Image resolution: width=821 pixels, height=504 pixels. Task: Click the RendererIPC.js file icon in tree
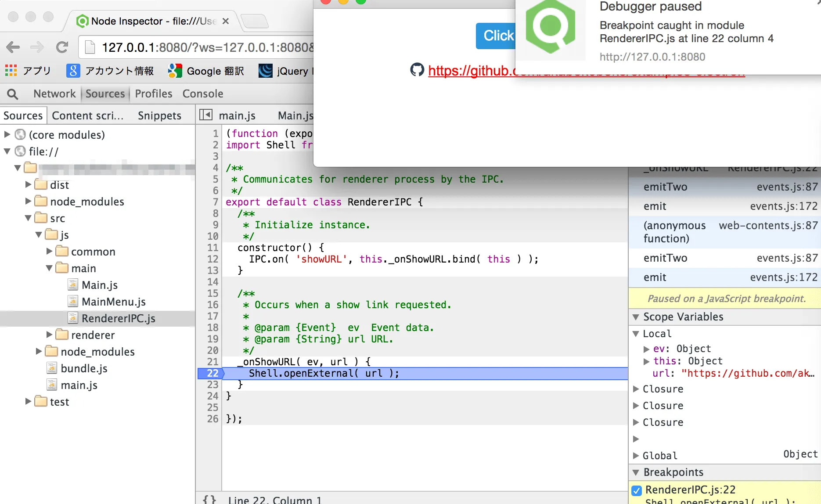[x=73, y=318]
